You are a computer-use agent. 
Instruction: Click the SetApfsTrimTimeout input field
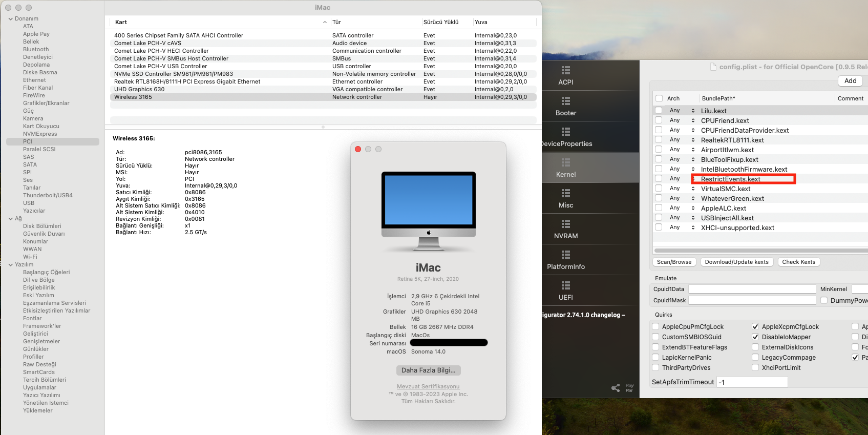point(752,382)
